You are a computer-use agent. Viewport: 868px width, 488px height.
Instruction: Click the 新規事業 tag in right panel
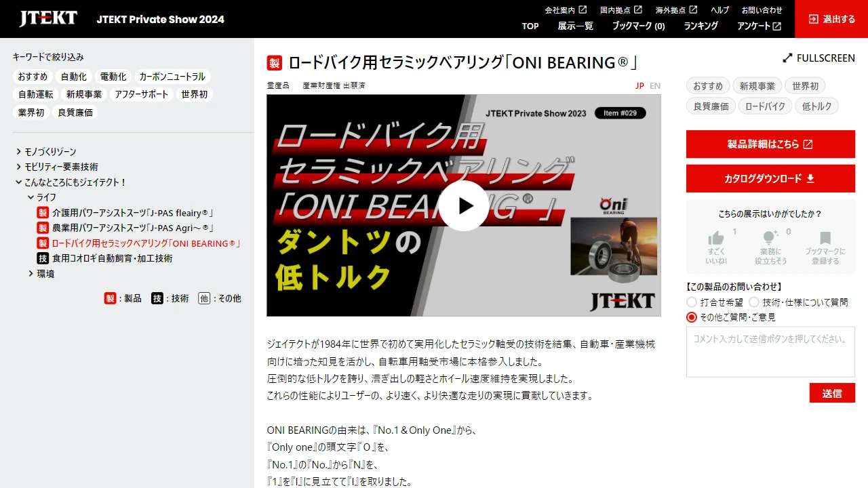pos(757,86)
